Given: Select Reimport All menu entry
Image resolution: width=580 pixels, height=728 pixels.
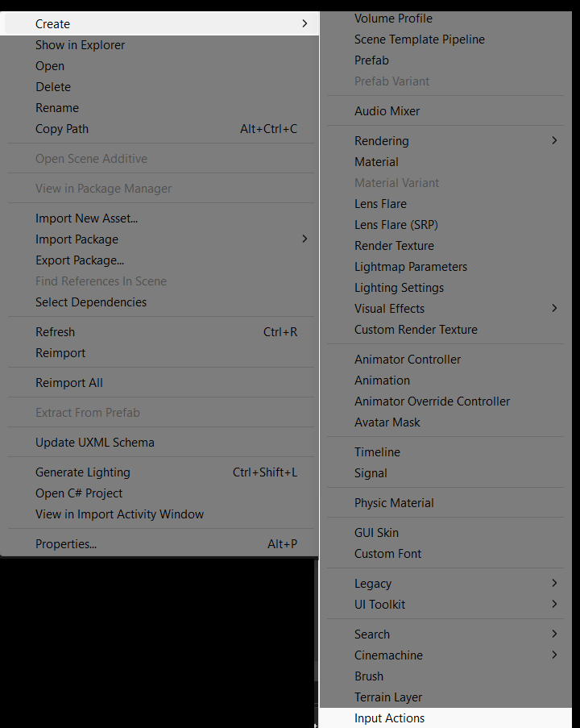Looking at the screenshot, I should [x=69, y=383].
